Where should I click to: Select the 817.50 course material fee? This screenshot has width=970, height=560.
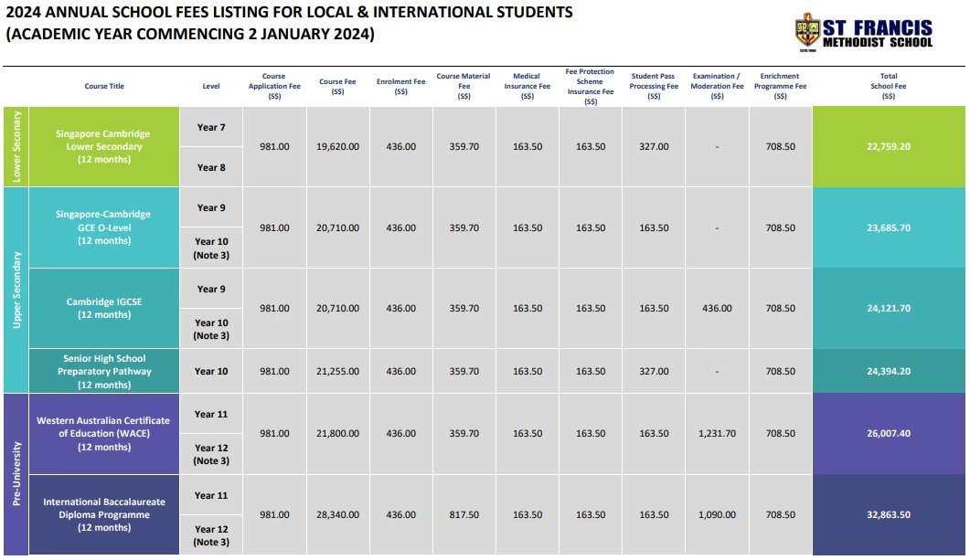pos(464,515)
